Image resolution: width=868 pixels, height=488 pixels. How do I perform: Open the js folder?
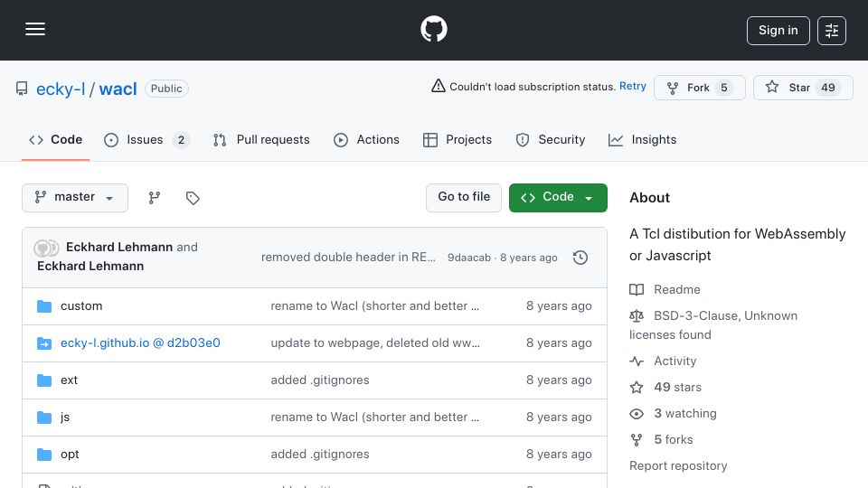65,418
